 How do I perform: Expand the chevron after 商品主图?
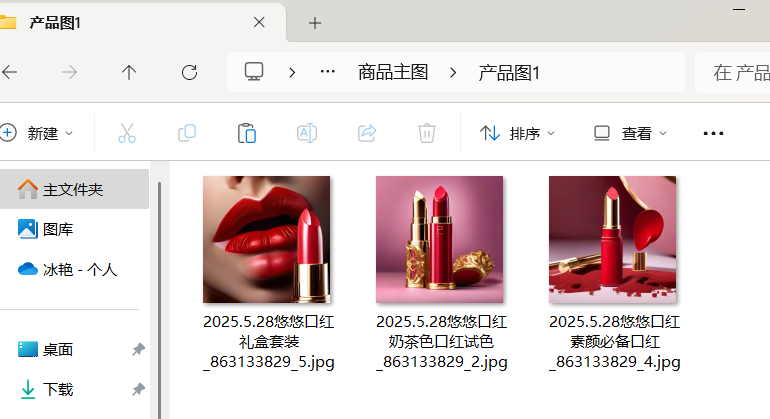[453, 73]
